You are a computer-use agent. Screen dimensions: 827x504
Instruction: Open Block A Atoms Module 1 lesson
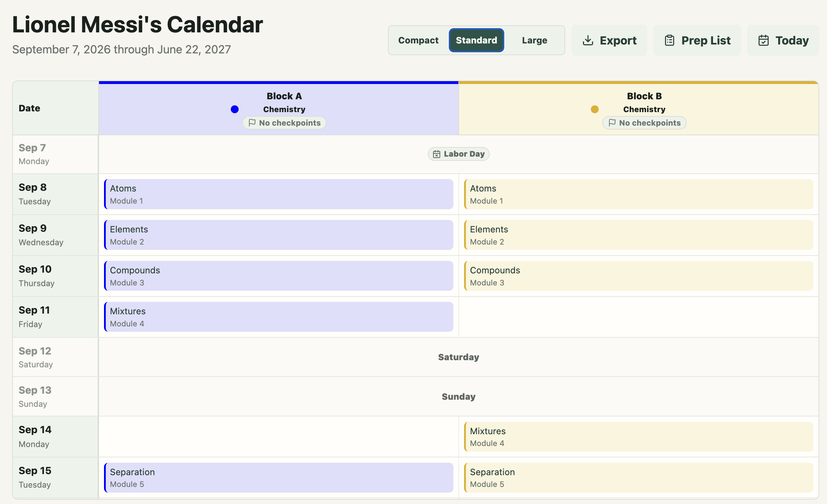click(x=279, y=194)
